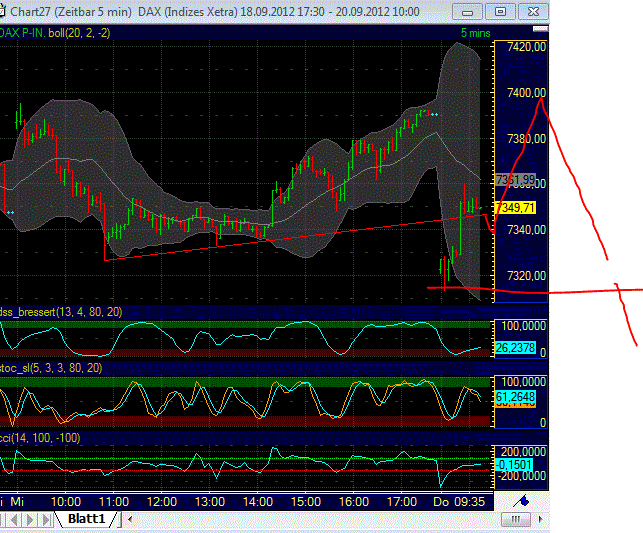This screenshot has height=533, width=643.
Task: Maximize the Chart27 window
Action: point(500,12)
